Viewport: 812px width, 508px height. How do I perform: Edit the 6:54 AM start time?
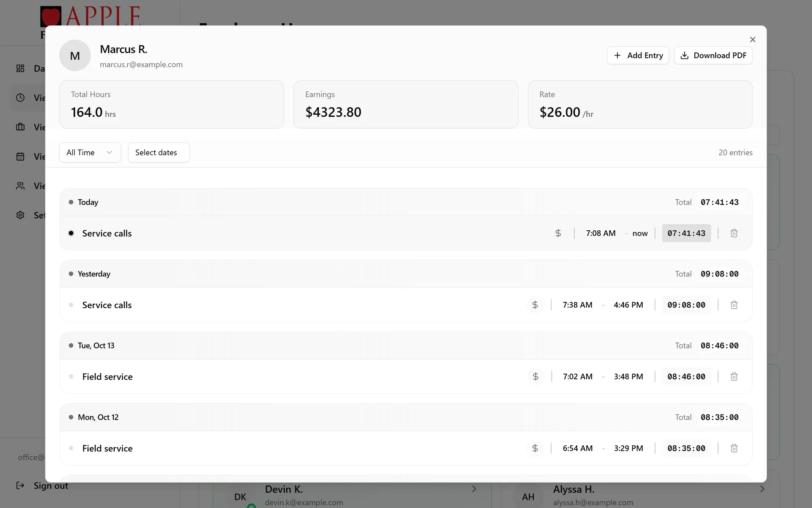pos(577,448)
